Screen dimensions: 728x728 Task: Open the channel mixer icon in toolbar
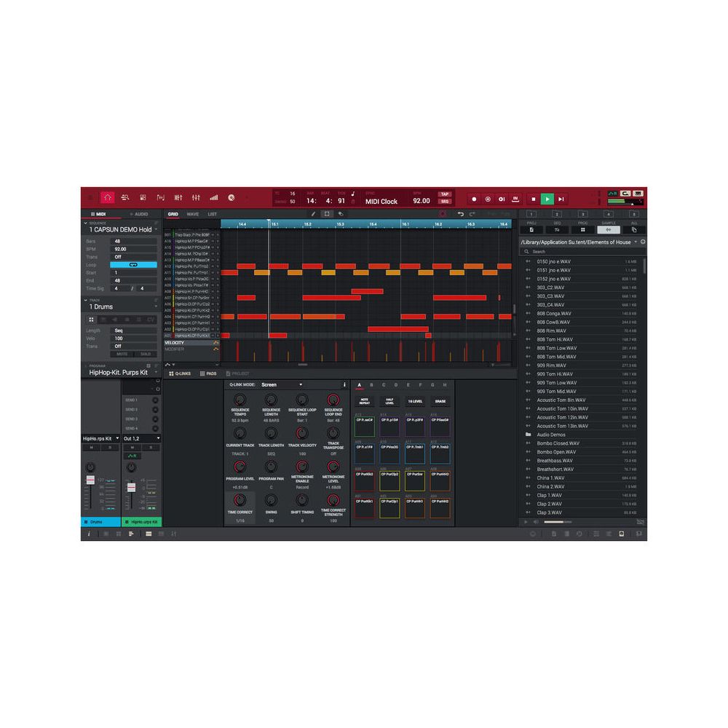click(196, 198)
